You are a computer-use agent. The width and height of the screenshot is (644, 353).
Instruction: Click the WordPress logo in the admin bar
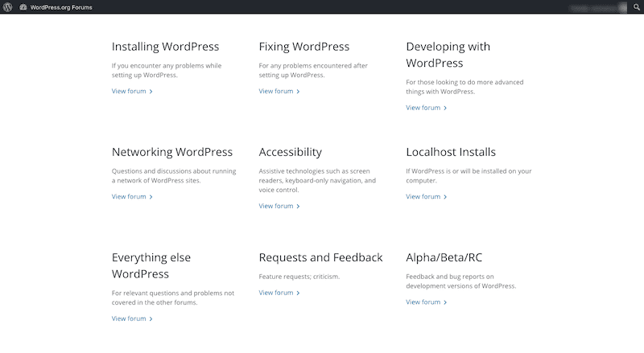click(x=7, y=6)
